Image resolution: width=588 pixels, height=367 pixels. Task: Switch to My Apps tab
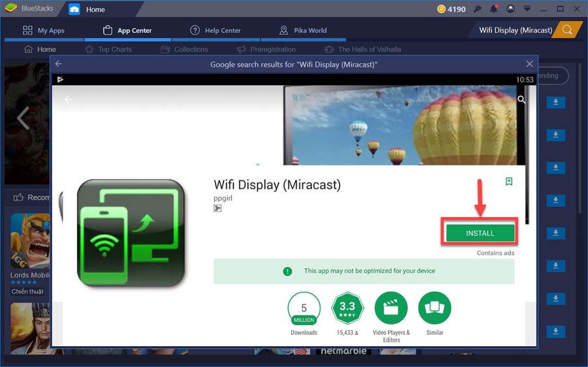coord(44,31)
